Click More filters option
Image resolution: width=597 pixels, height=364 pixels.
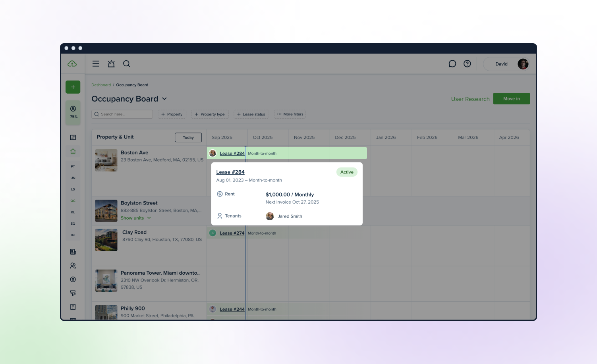point(290,114)
